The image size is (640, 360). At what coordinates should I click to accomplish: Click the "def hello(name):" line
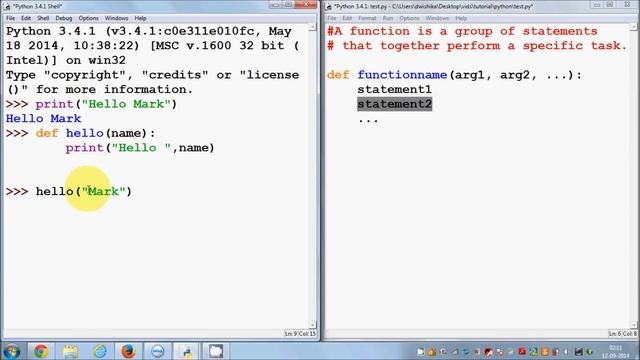coord(80,133)
